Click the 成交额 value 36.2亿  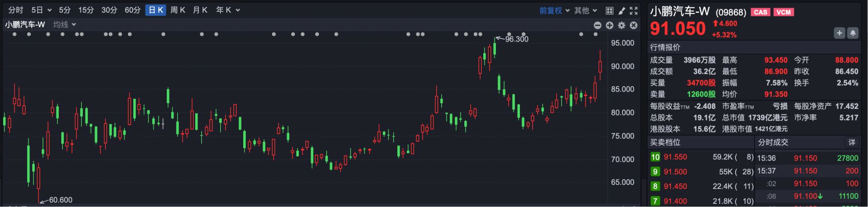point(704,71)
